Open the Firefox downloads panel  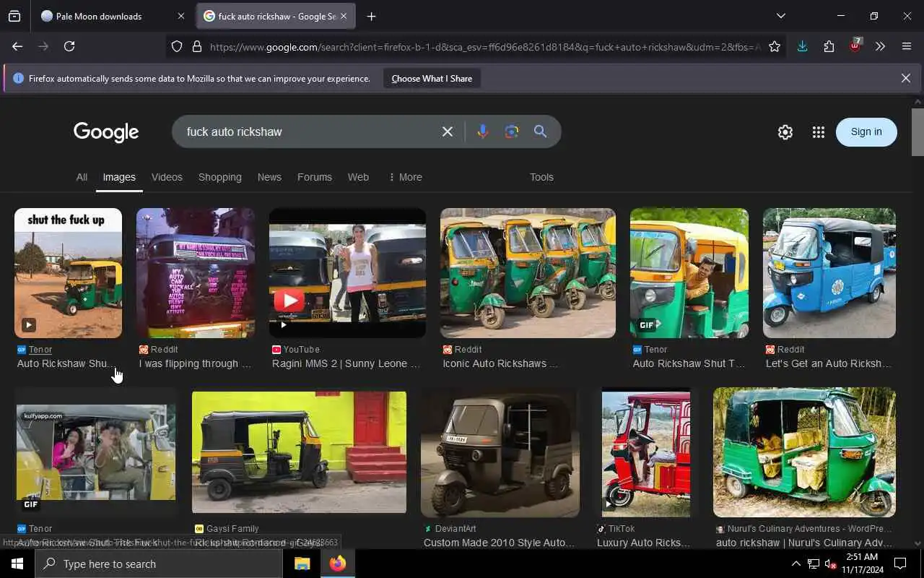(802, 46)
